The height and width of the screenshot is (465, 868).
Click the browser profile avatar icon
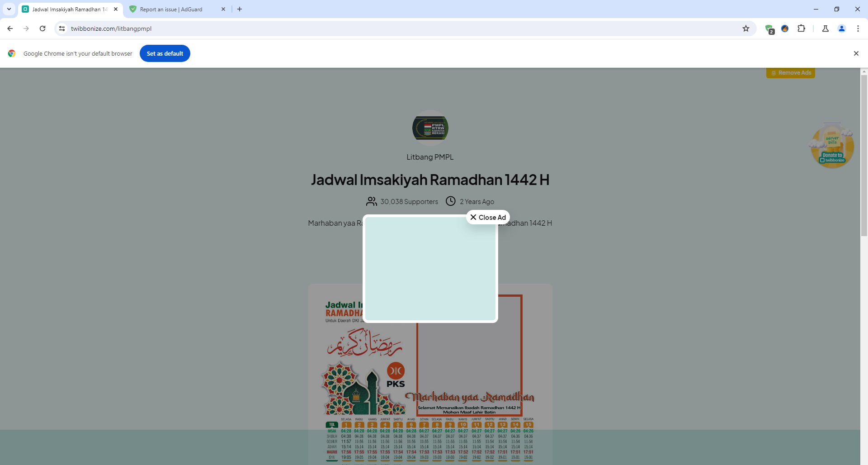pos(842,28)
